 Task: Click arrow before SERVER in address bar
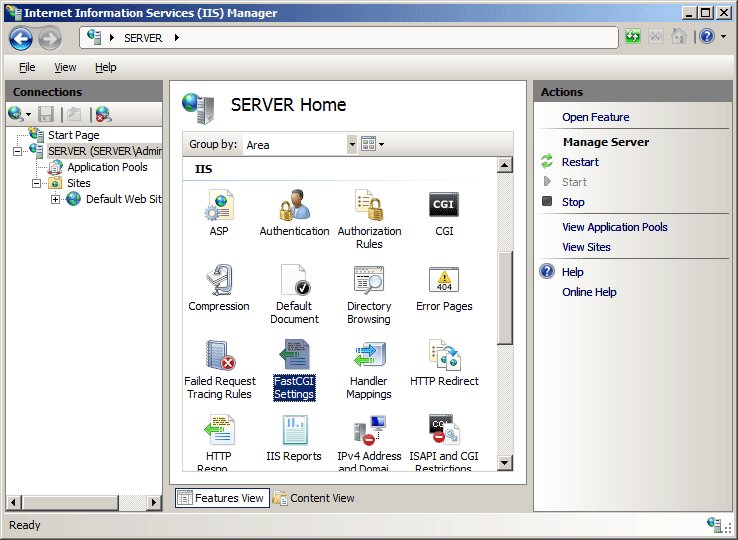[112, 38]
